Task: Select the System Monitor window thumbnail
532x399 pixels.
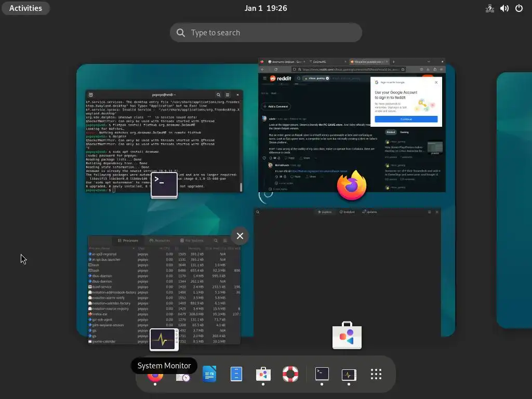Action: pos(164,290)
